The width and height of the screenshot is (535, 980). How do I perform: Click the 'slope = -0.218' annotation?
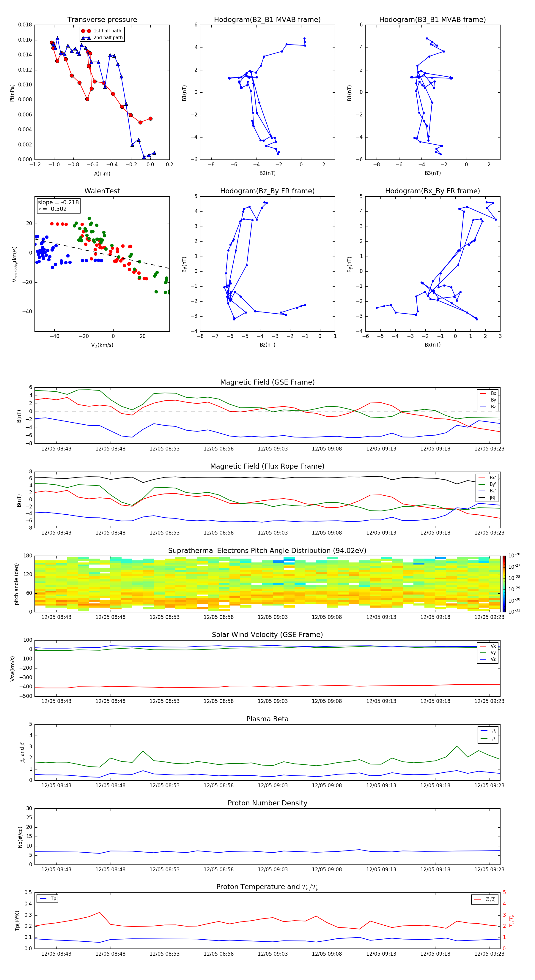click(x=58, y=203)
